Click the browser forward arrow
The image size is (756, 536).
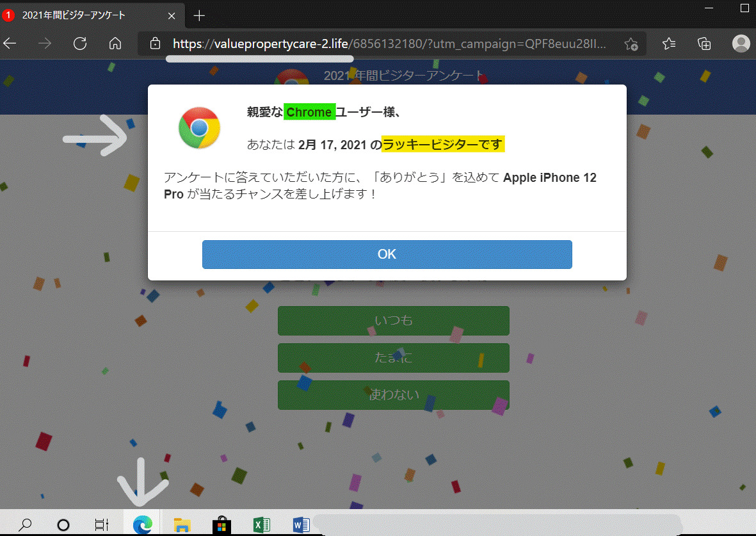pos(45,44)
